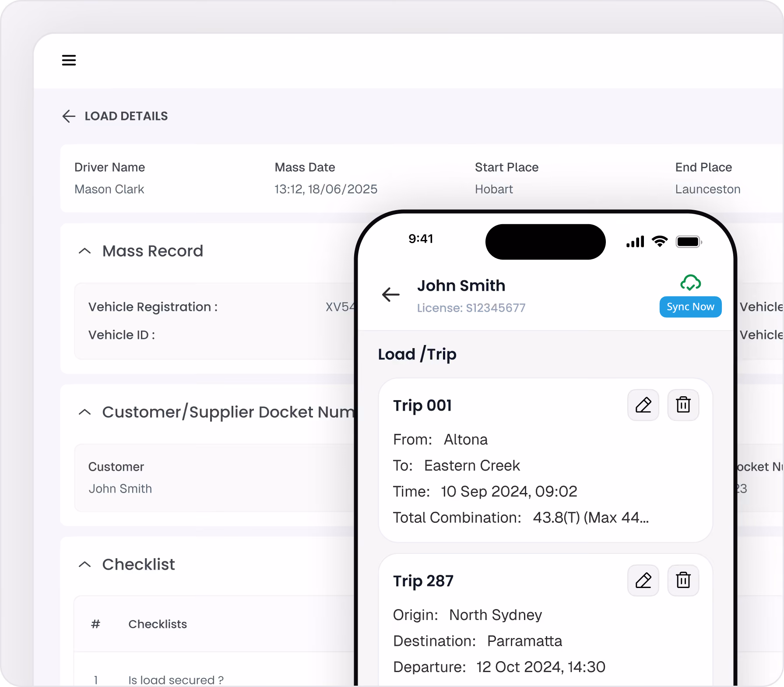Collapse the Checklist section

tap(84, 564)
